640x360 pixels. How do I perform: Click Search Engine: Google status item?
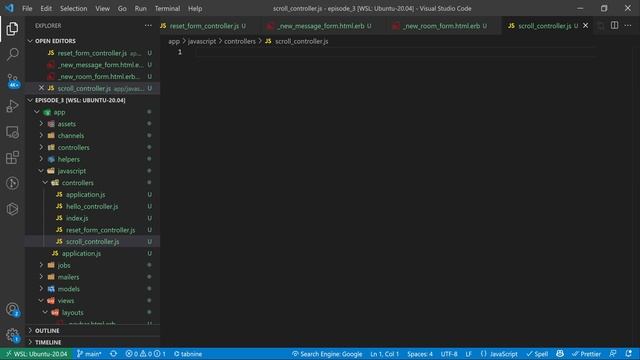point(327,354)
